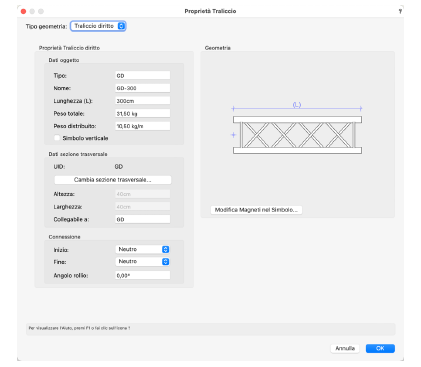Click Modifica Magneti nel Simbolo button
This screenshot has width=421, height=367.
(x=256, y=210)
